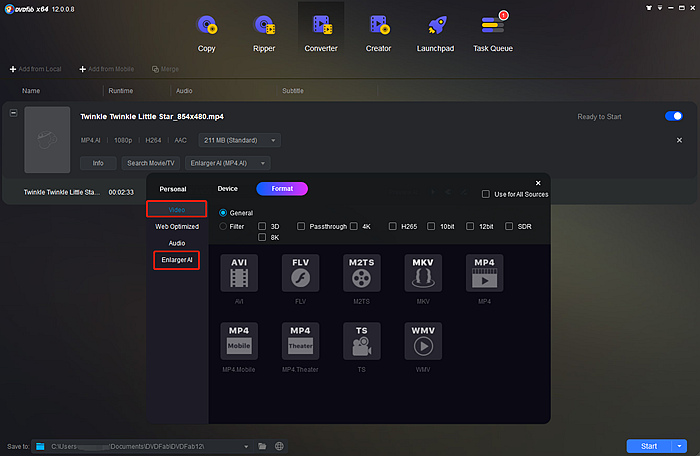
Task: Click the blue folder icon in Save to
Action: pyautogui.click(x=40, y=446)
